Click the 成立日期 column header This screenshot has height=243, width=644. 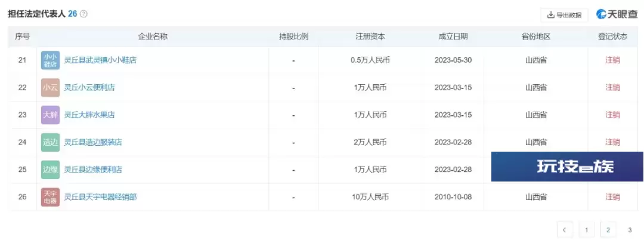coord(453,36)
